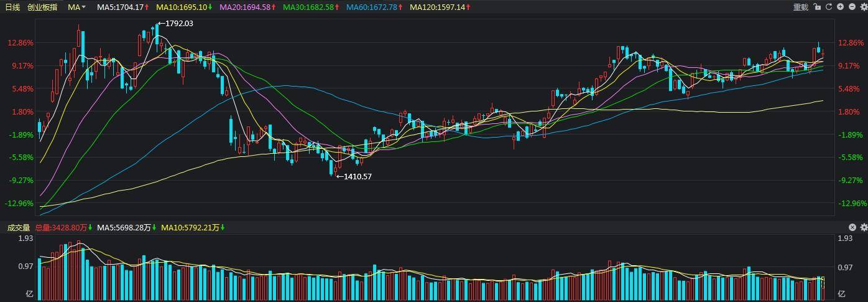Viewport: 868px width, 302px height.
Task: Click the 1410.57 low price marker
Action: 354,177
